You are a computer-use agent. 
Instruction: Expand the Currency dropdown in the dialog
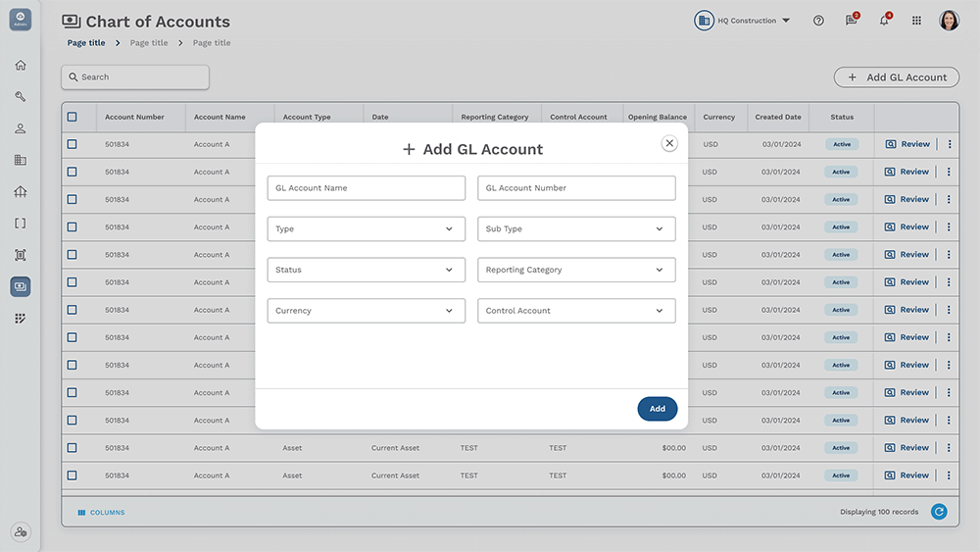[367, 311]
